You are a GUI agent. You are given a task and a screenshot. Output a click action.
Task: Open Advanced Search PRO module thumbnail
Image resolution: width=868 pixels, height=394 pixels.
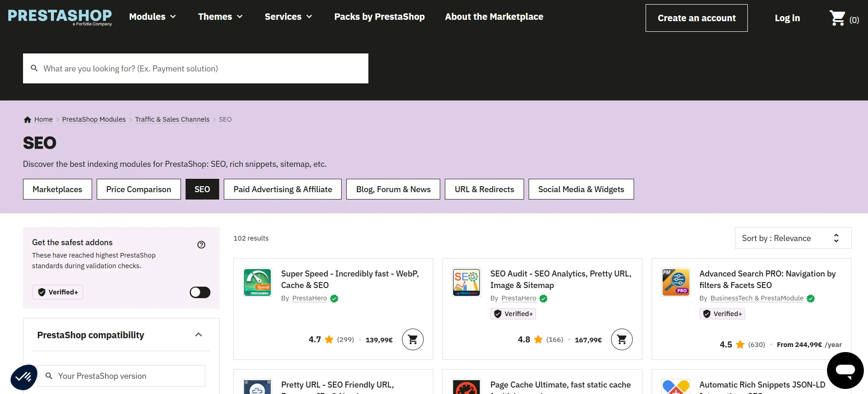[676, 282]
